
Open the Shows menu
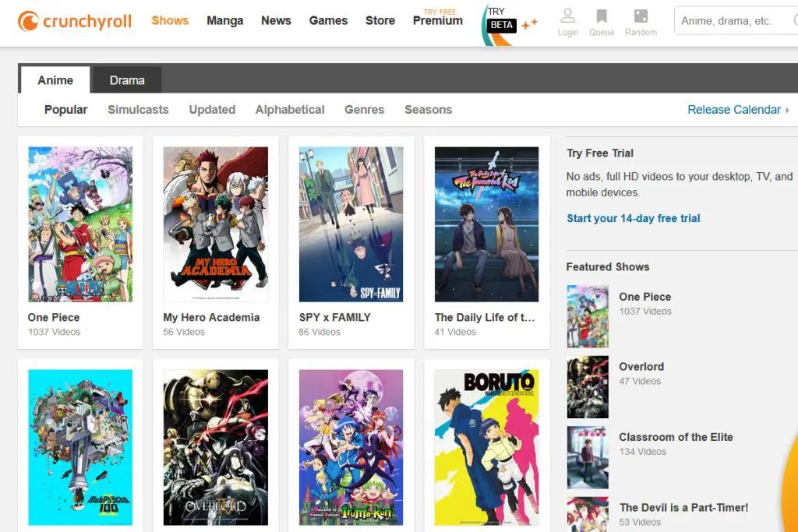pyautogui.click(x=170, y=20)
